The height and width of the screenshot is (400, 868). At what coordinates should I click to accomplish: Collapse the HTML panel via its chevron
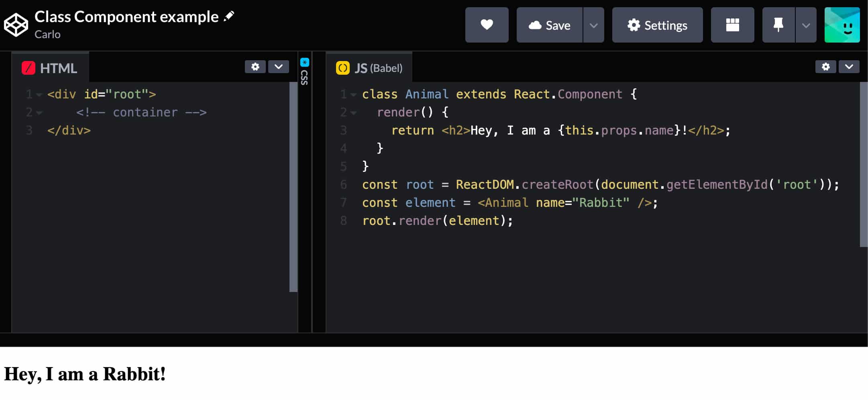[x=278, y=67]
